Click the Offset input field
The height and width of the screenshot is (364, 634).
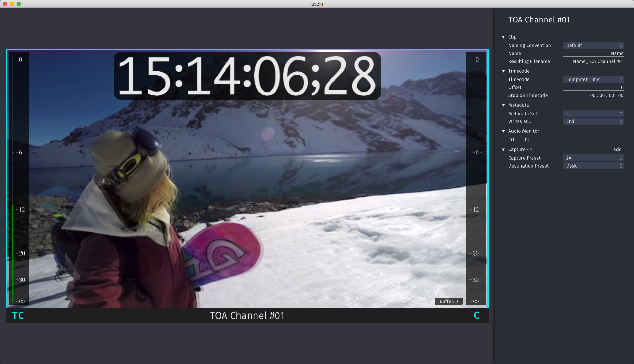(593, 87)
